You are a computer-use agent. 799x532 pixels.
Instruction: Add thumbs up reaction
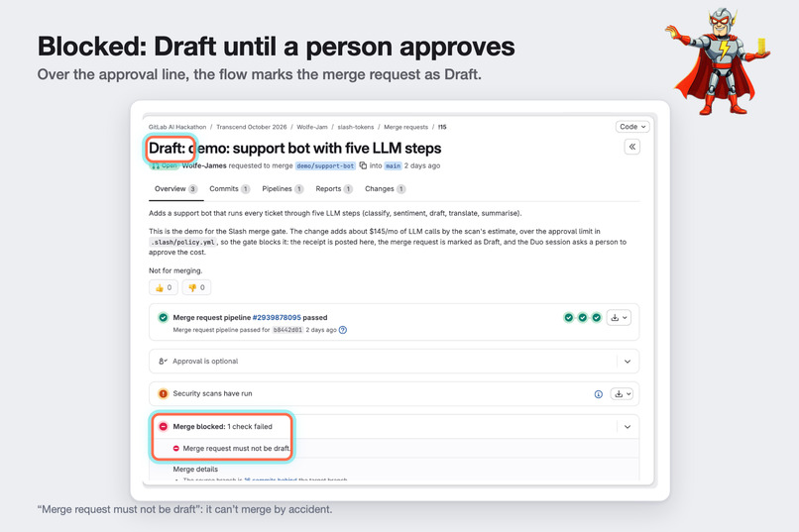click(164, 287)
